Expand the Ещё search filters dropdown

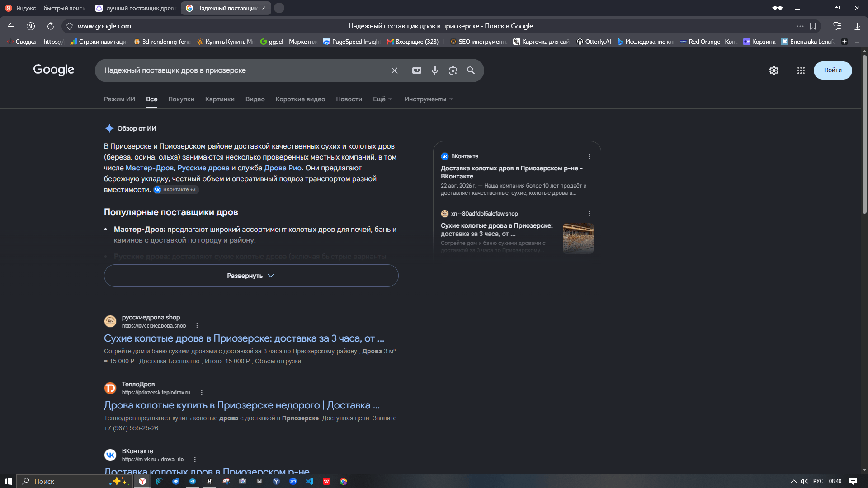[x=382, y=99]
